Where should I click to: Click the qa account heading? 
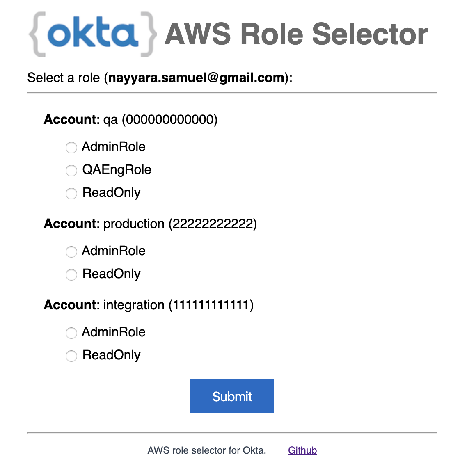click(130, 120)
